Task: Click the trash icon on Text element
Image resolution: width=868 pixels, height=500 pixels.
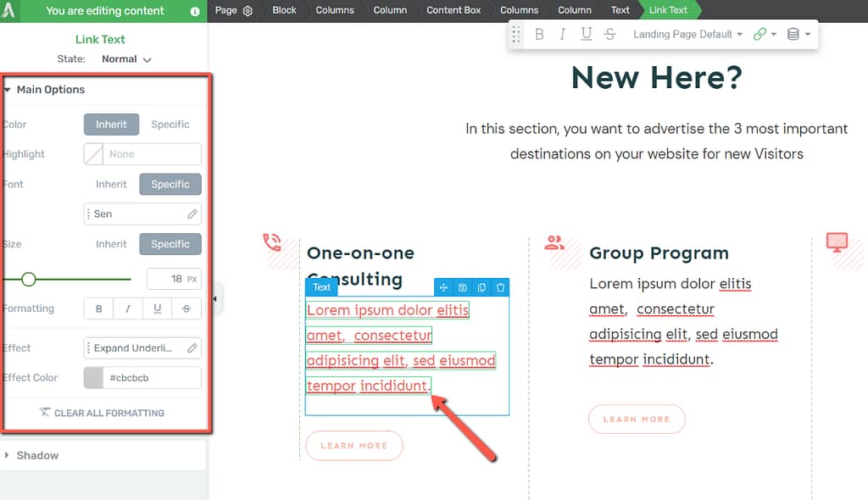Action: [500, 287]
